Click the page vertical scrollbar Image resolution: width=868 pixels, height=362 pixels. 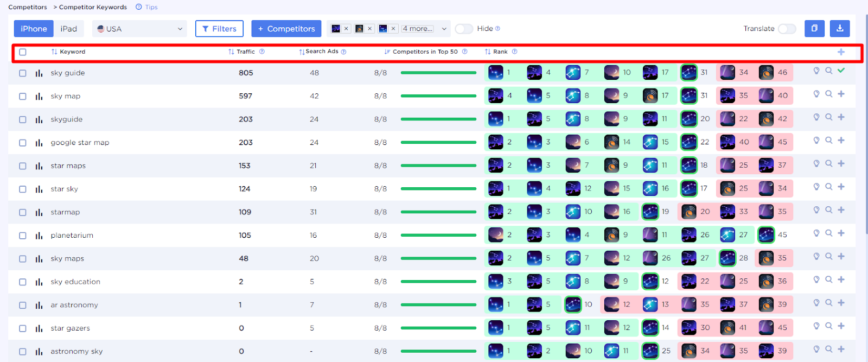(x=866, y=125)
